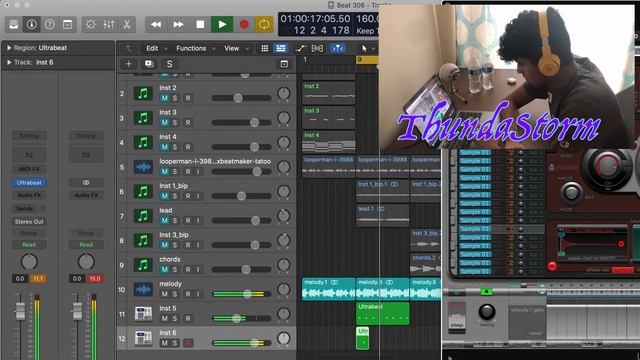The image size is (640, 360).
Task: Click the Inst 2 track instrument icon
Action: [143, 93]
